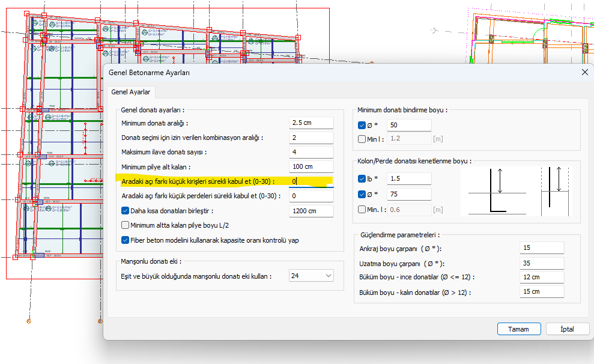594x364 pixels.
Task: Click the Tamam button
Action: point(518,329)
